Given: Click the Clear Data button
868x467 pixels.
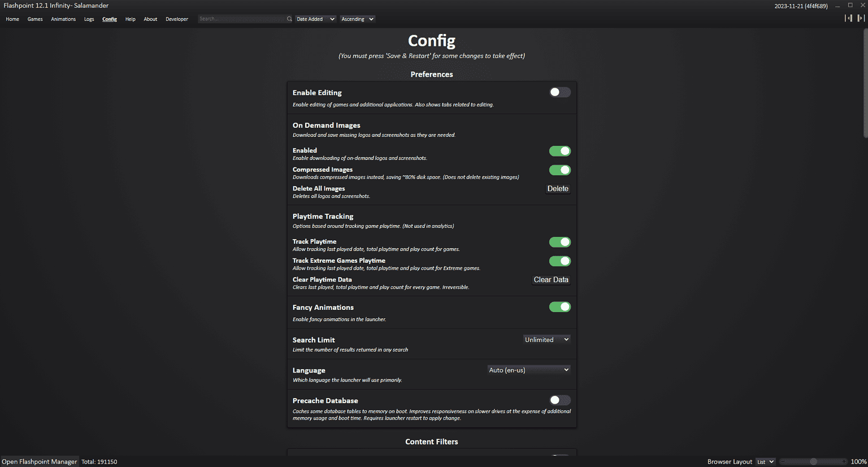Looking at the screenshot, I should (550, 279).
